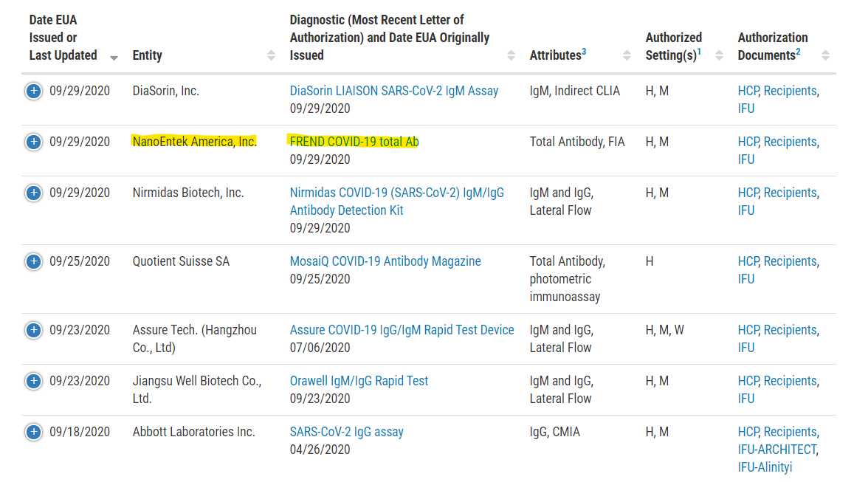Open Recipients document for Quotient Suisse row
The image size is (868, 482).
(790, 261)
